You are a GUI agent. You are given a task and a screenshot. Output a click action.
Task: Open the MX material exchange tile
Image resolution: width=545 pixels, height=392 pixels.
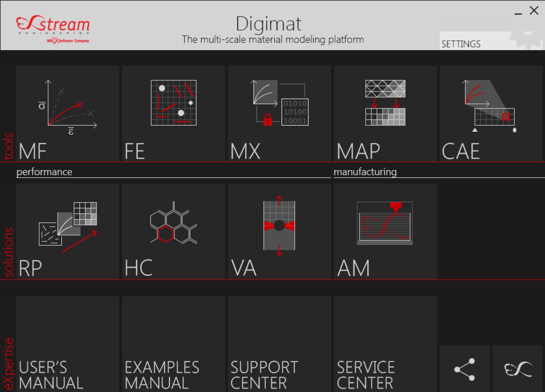pyautogui.click(x=279, y=114)
